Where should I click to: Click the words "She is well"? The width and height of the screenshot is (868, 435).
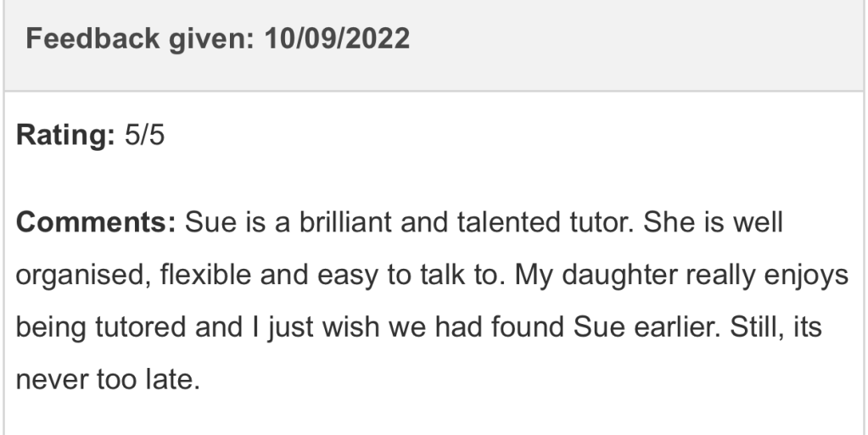[712, 224]
